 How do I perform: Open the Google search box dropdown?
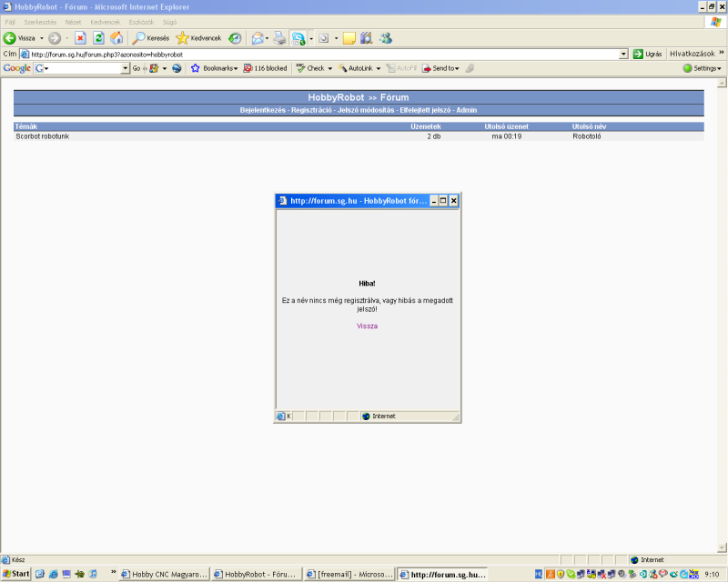coord(125,68)
